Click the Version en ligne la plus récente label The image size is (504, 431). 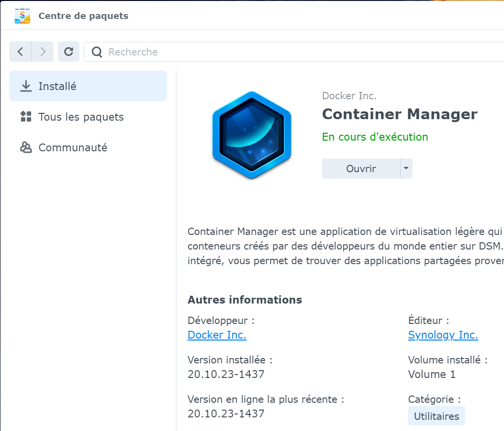click(x=266, y=399)
